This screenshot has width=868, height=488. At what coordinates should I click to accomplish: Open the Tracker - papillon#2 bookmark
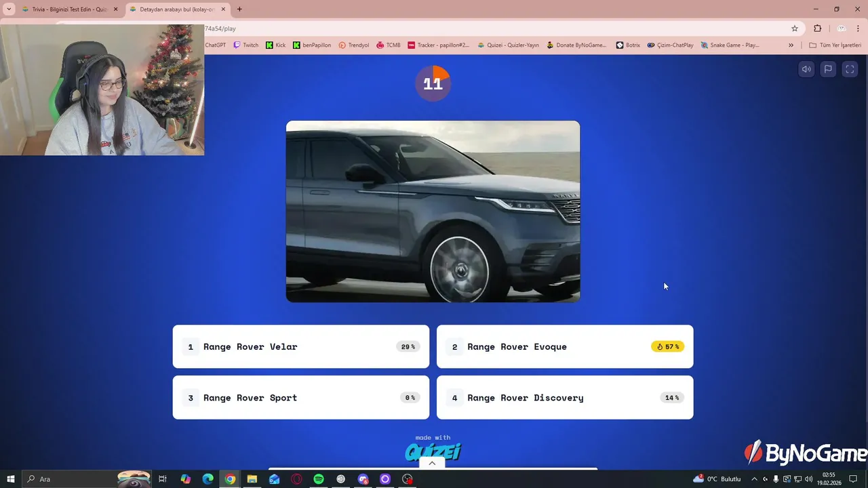click(438, 45)
